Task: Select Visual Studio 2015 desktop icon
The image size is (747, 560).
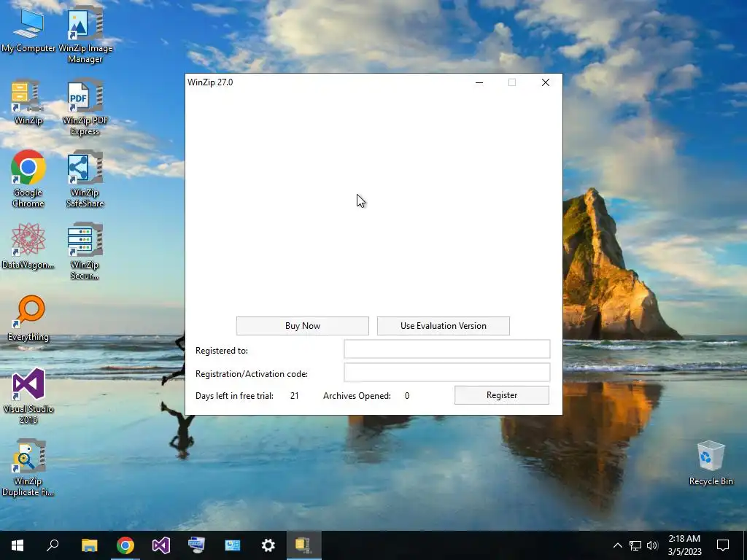Action: pos(28,395)
